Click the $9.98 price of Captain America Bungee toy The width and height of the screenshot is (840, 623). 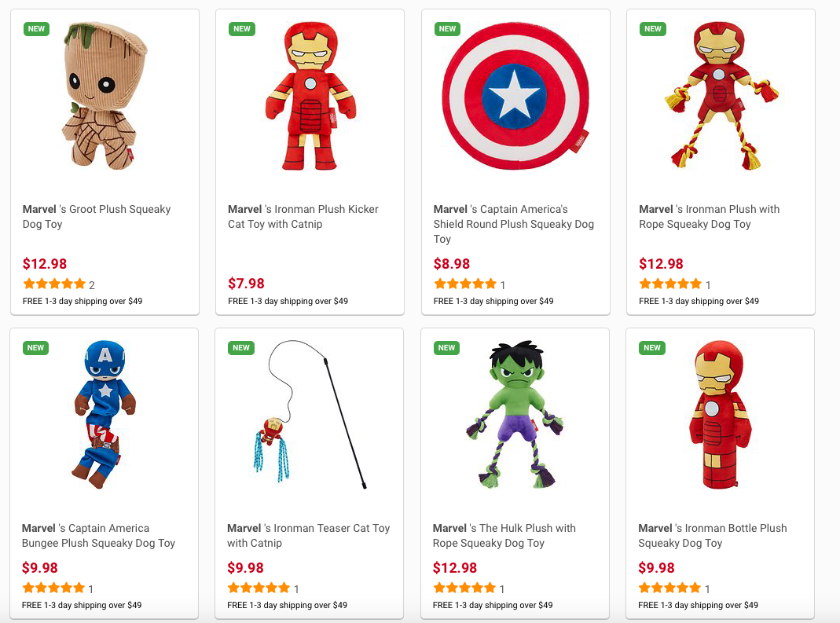coord(40,568)
